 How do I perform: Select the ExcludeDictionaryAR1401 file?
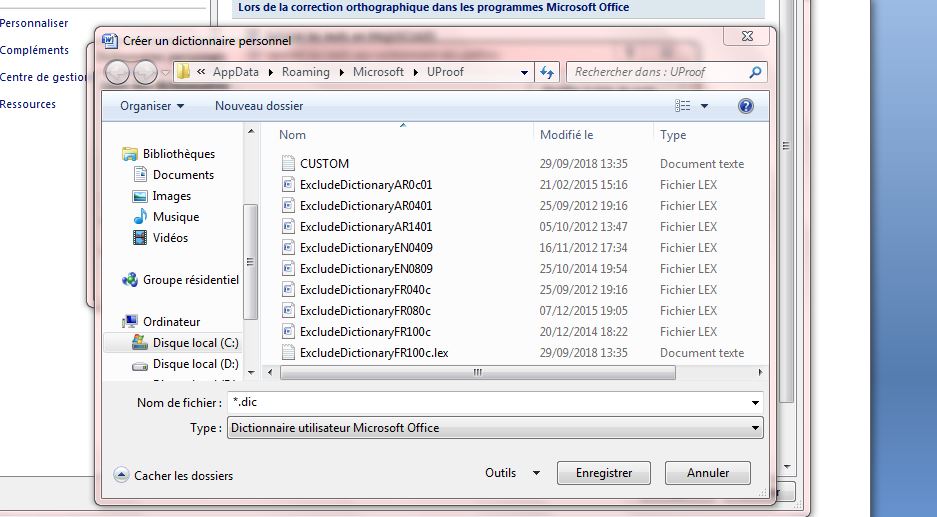click(366, 227)
